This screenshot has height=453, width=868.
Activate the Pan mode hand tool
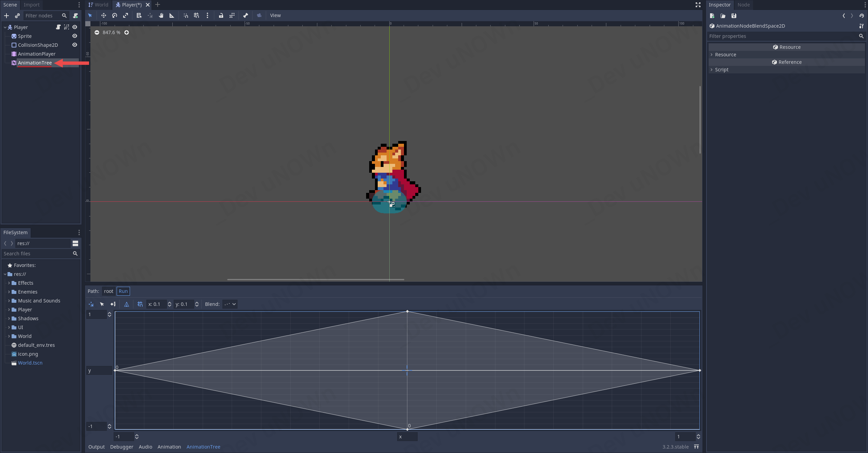161,15
